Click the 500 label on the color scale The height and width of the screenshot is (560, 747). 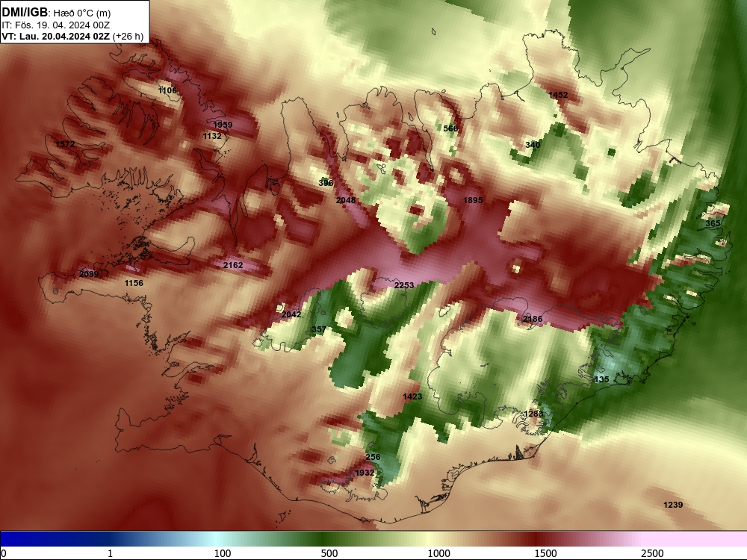pos(329,553)
